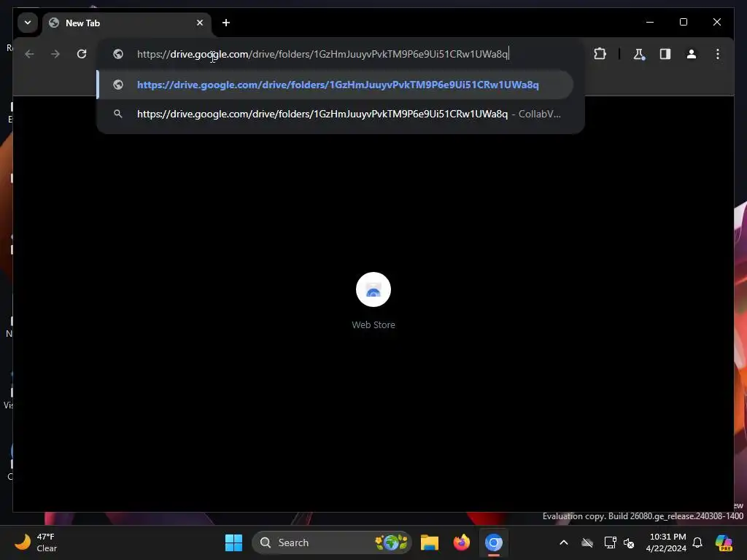Launch Copilot preview icon in taskbar
The image size is (747, 560).
click(724, 542)
